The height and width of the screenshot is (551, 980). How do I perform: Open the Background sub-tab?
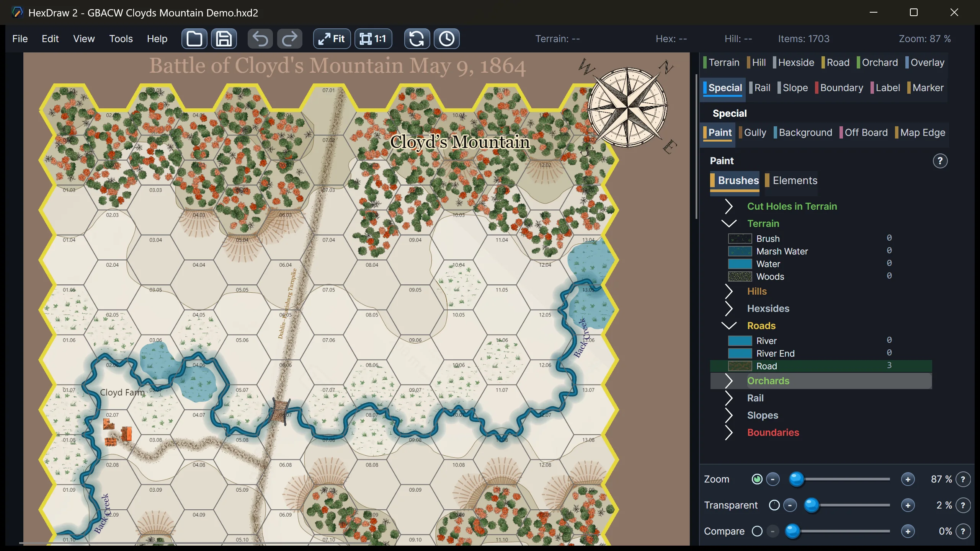point(803,132)
